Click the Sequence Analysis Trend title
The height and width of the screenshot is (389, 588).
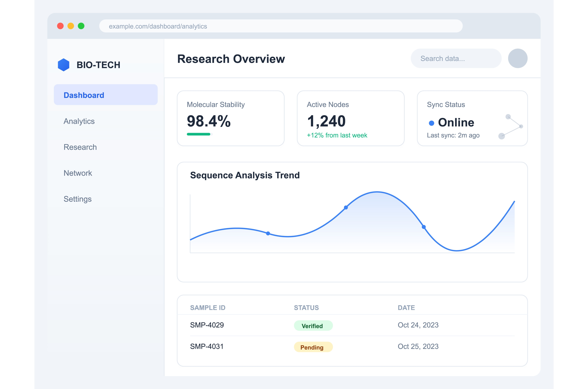[245, 175]
